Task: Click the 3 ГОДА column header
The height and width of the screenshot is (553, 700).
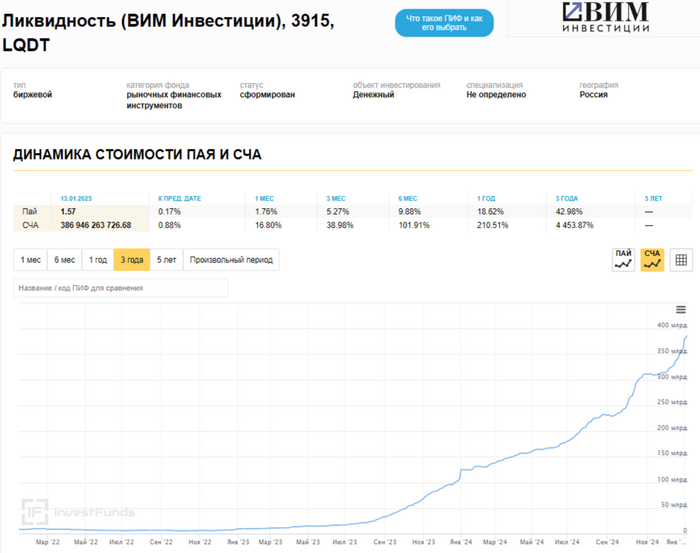Action: click(567, 199)
